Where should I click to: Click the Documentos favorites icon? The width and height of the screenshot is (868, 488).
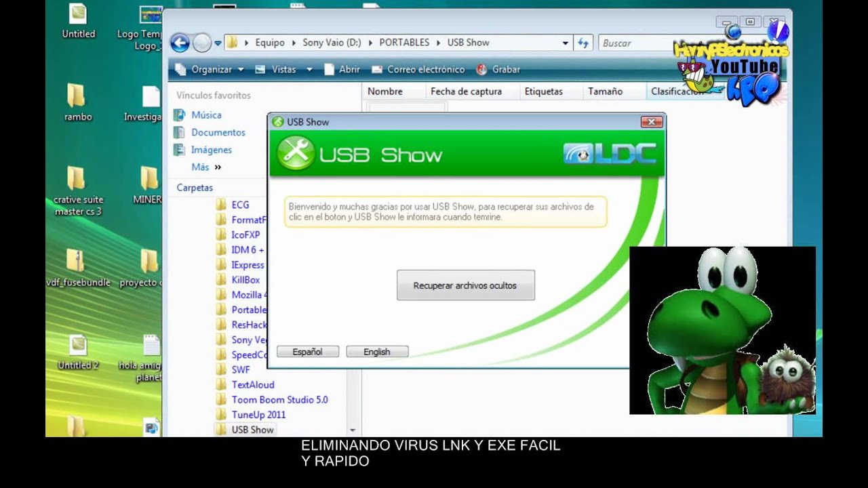tap(180, 132)
